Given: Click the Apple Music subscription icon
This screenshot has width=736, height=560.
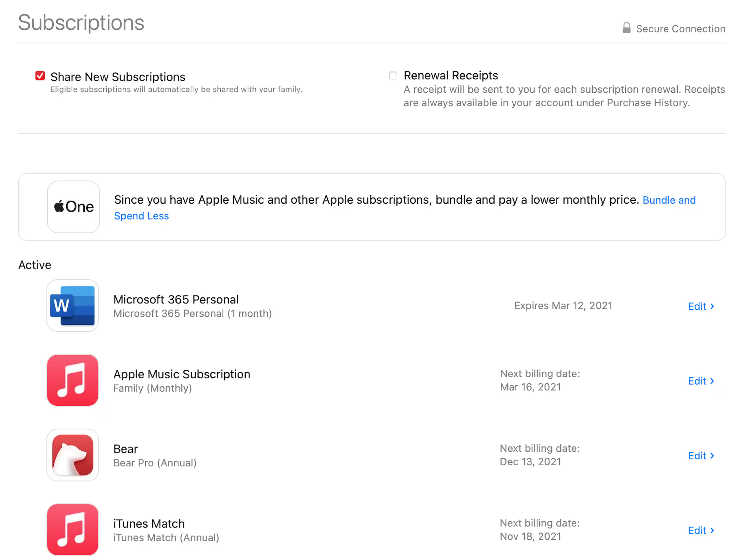Looking at the screenshot, I should [73, 380].
